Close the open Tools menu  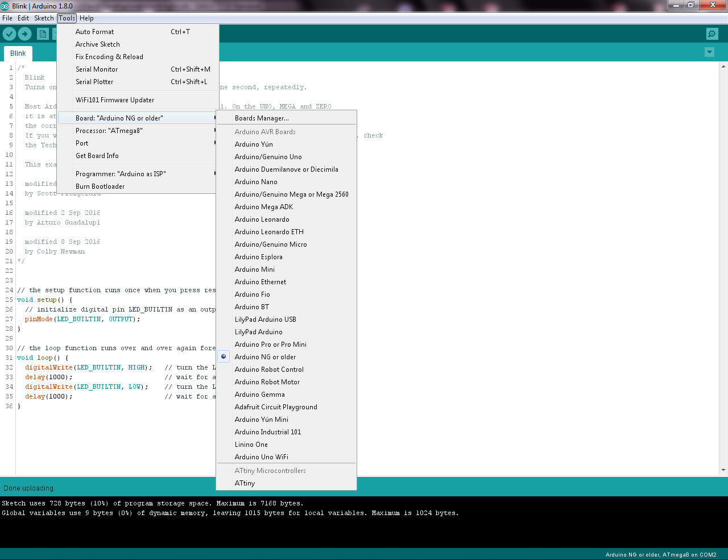click(x=67, y=18)
